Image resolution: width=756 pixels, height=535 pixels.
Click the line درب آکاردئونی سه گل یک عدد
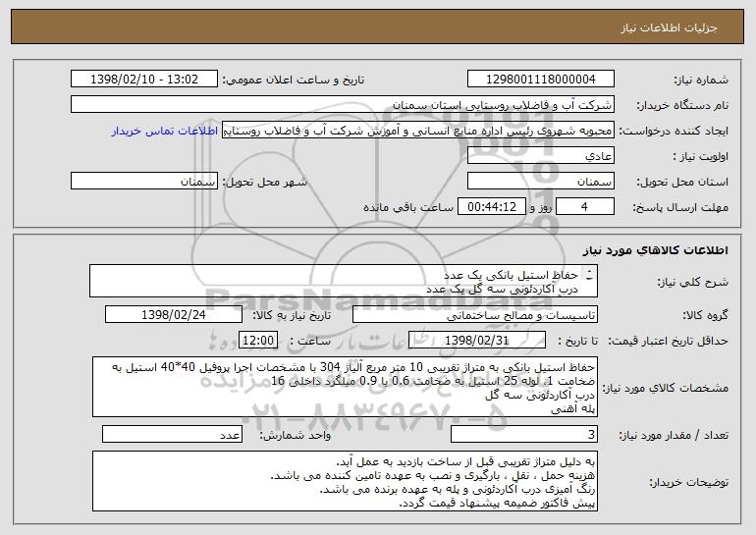pyautogui.click(x=502, y=290)
